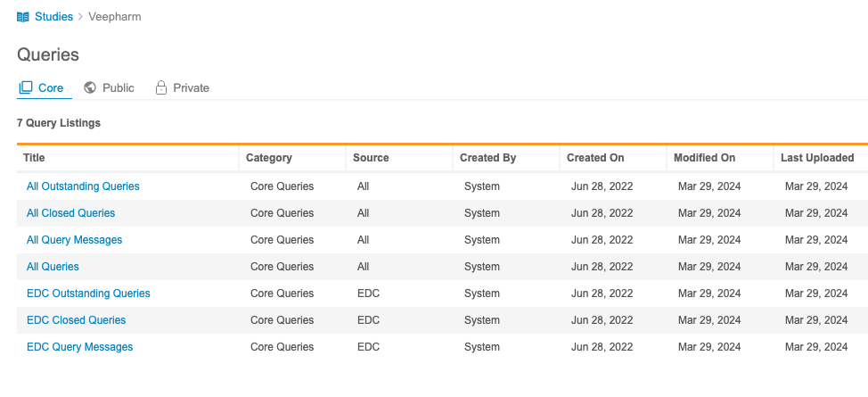Sort by the Created On column header
Viewport: 868px width, 397px height.
(595, 158)
